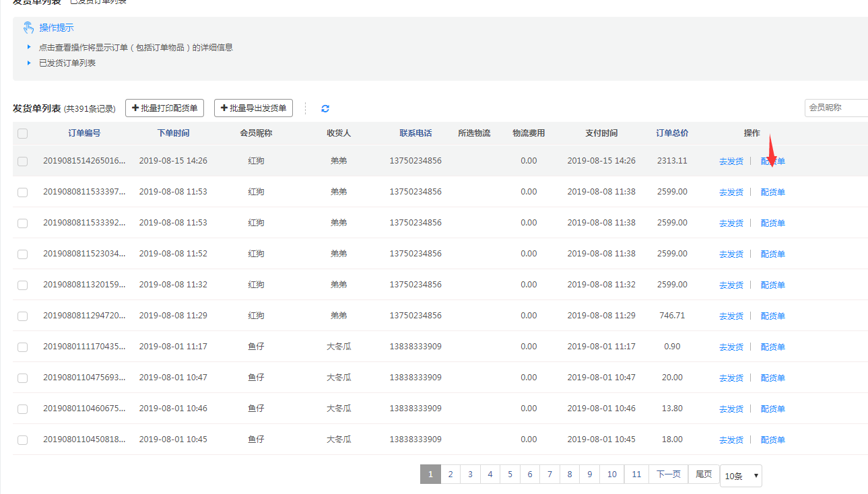Select checkbox for order priced 746.71
The image size is (868, 494).
pyautogui.click(x=23, y=316)
